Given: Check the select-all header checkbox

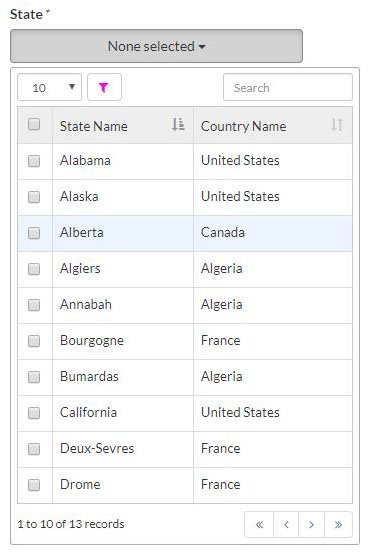Looking at the screenshot, I should pos(34,124).
